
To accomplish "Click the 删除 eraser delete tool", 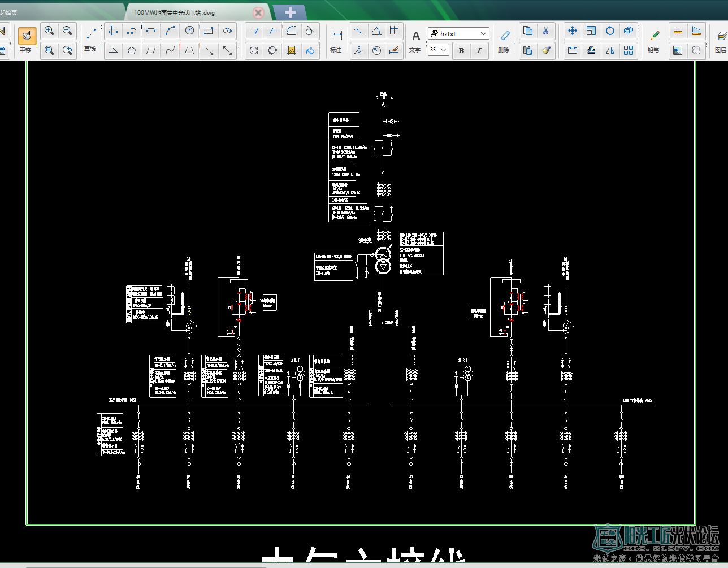I will point(504,41).
